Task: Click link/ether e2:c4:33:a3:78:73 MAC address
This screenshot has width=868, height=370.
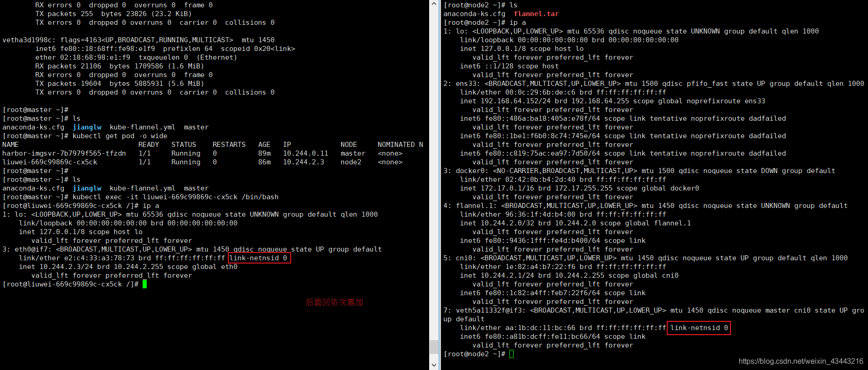Action: click(x=77, y=258)
